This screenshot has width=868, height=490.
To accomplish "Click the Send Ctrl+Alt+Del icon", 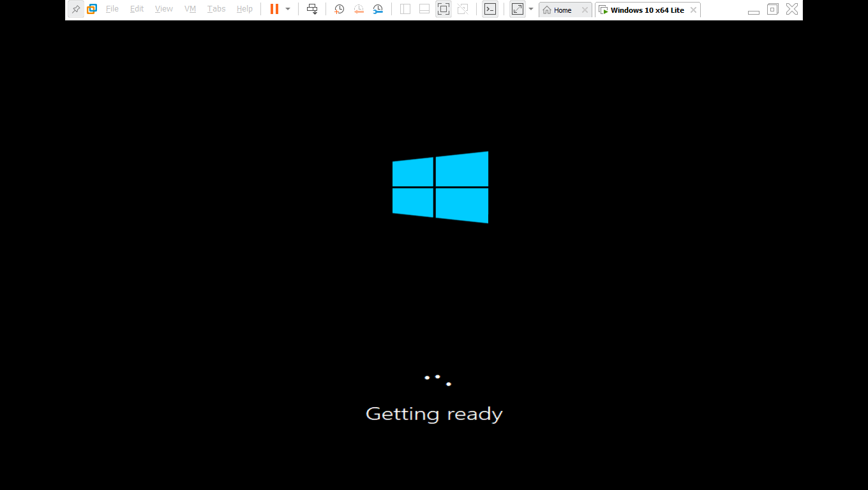I will (312, 9).
